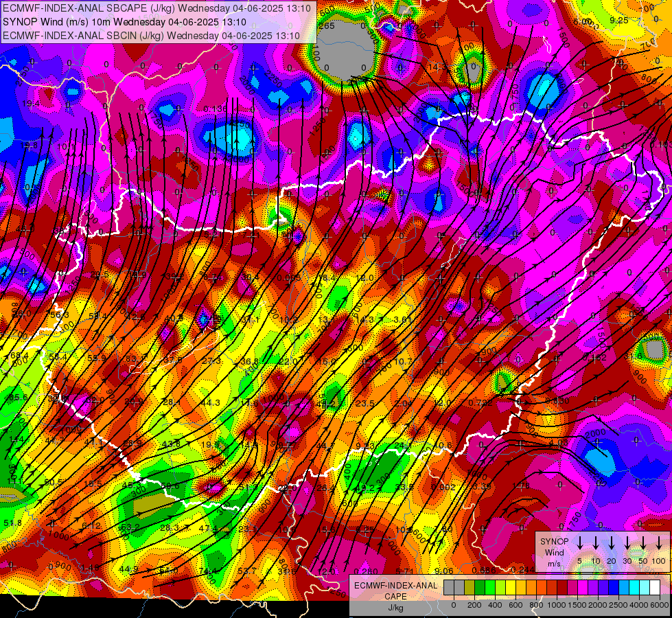The image size is (672, 618).
Task: Pick the dark red swatch right of 1000
Action: coord(562,588)
